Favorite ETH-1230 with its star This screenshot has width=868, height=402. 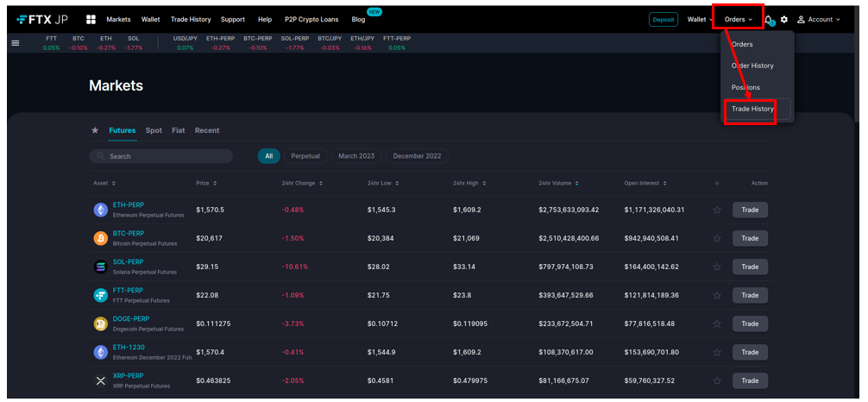pos(717,352)
